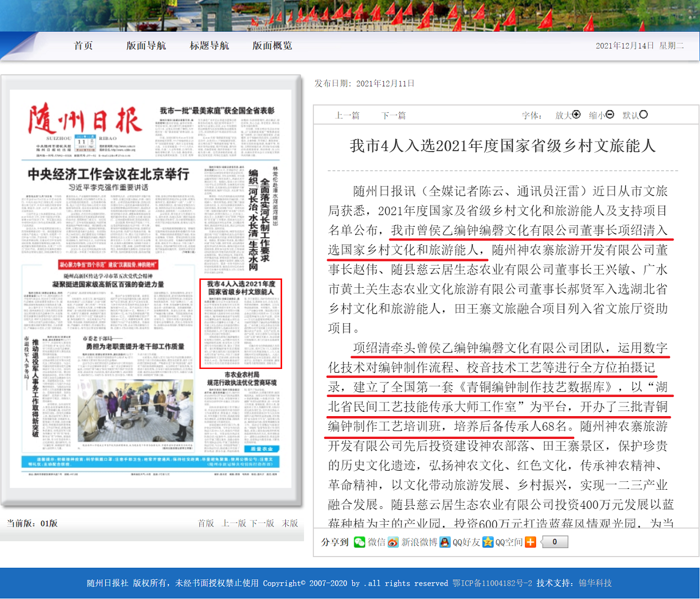700x599 pixels.
Task: Open ICP record 鄂ICP备11004182号-2 link
Action: pos(492,583)
